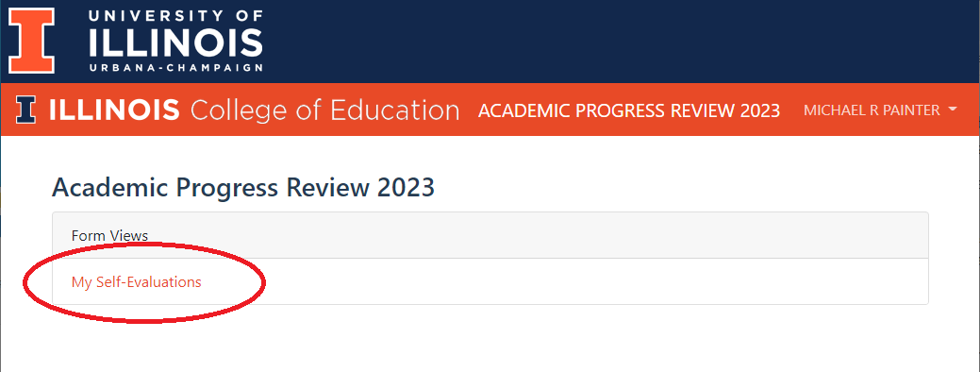Open ACADEMIC PROGRESS REVIEW 2023 in the navbar
980x372 pixels.
point(629,110)
